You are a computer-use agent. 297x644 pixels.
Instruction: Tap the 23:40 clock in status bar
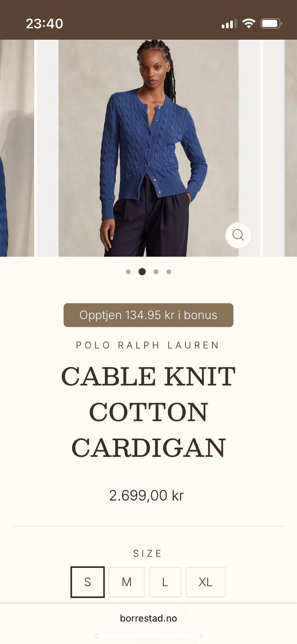44,24
